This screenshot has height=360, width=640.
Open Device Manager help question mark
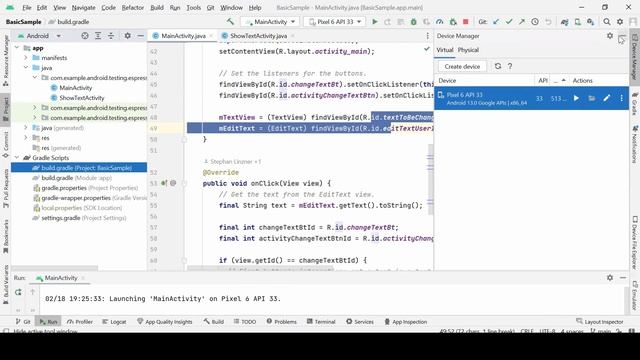pos(510,66)
